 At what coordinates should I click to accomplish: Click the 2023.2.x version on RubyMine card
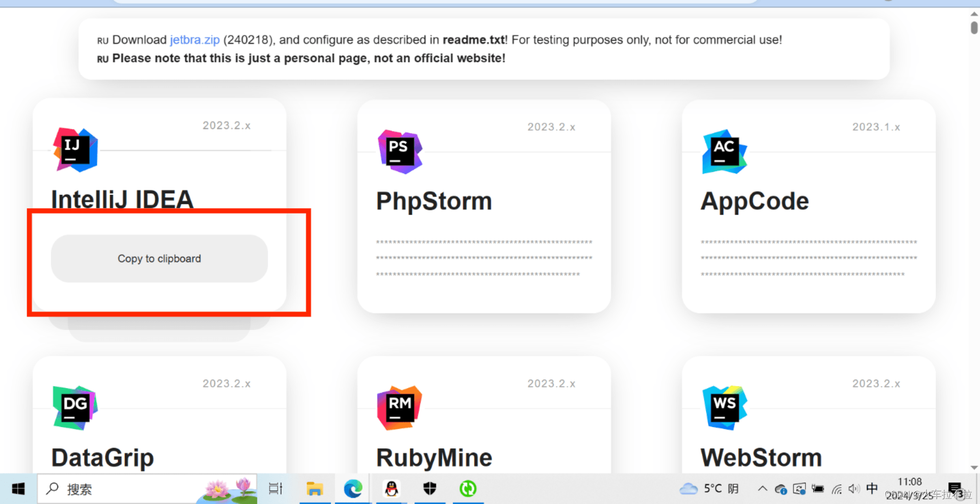coord(551,384)
